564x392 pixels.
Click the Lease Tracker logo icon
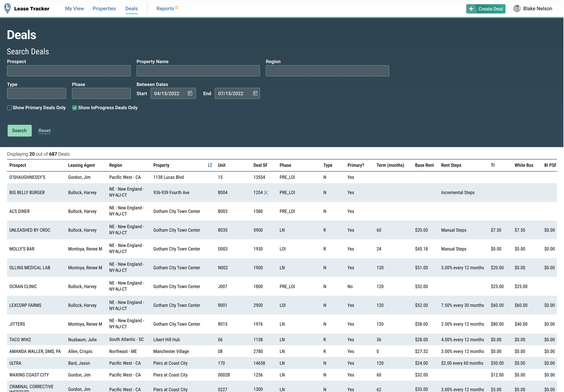pyautogui.click(x=7, y=8)
